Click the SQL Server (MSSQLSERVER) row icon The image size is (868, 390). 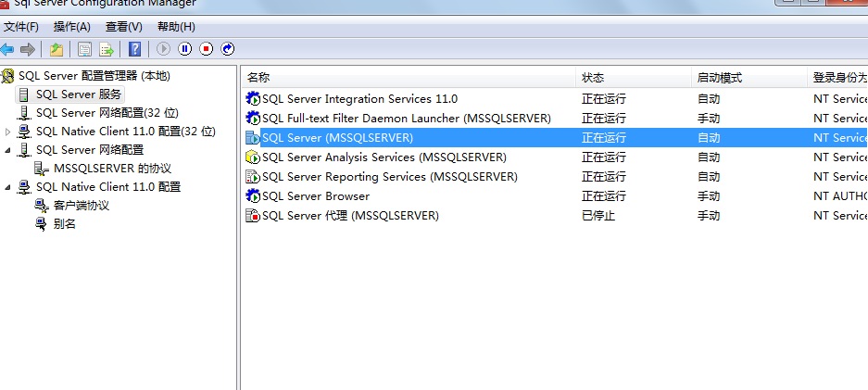tap(252, 138)
